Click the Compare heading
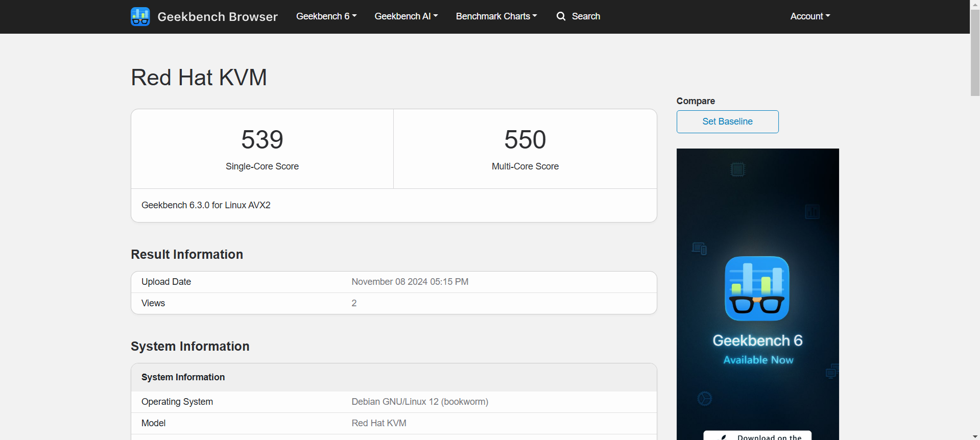Image resolution: width=980 pixels, height=440 pixels. click(x=696, y=101)
